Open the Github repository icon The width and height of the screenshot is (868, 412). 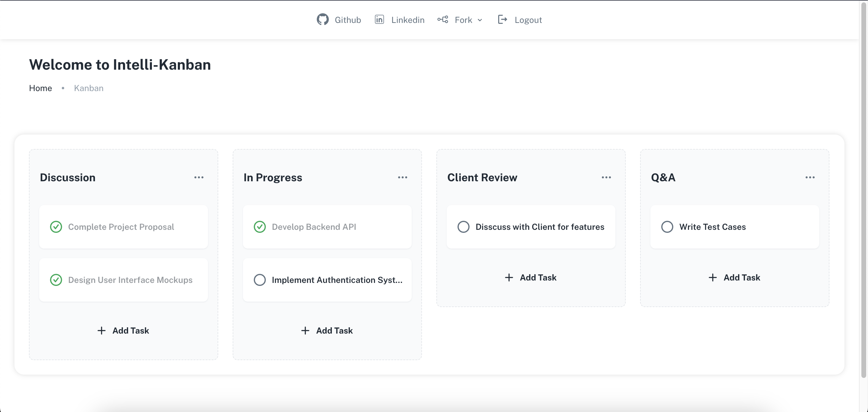coord(322,20)
